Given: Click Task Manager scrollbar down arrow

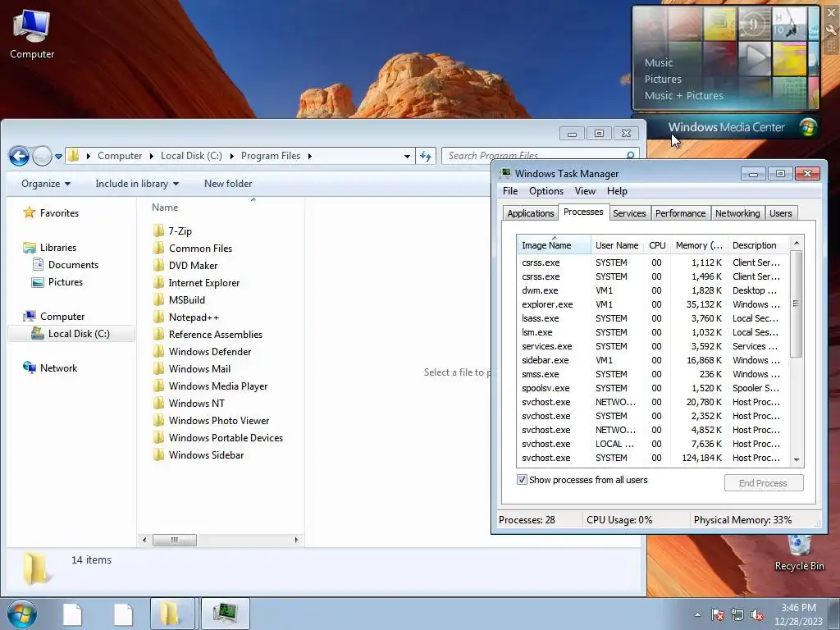Looking at the screenshot, I should [x=797, y=459].
